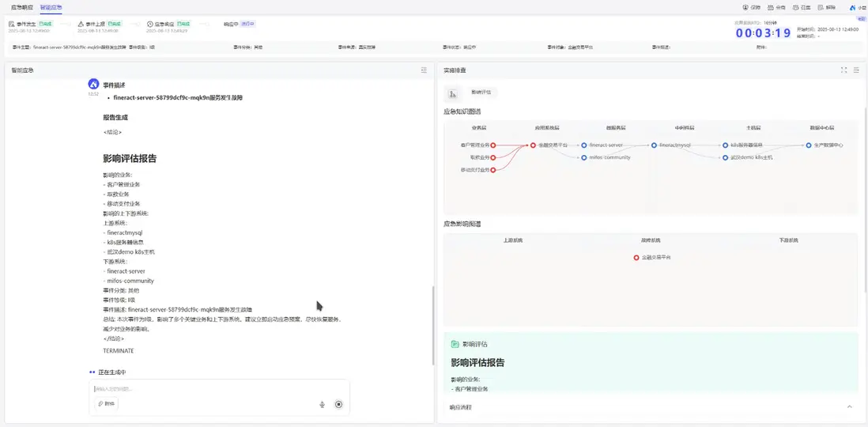Collapse the 响应流程 section chevron
Image resolution: width=868 pixels, height=427 pixels.
(850, 407)
